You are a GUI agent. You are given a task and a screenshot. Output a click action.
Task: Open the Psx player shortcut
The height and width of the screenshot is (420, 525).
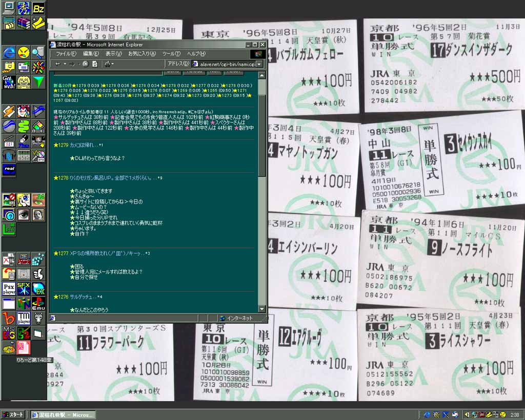point(9,289)
